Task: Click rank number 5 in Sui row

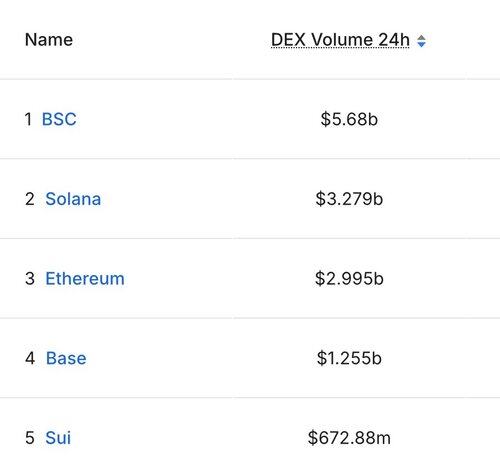Action: point(30,438)
